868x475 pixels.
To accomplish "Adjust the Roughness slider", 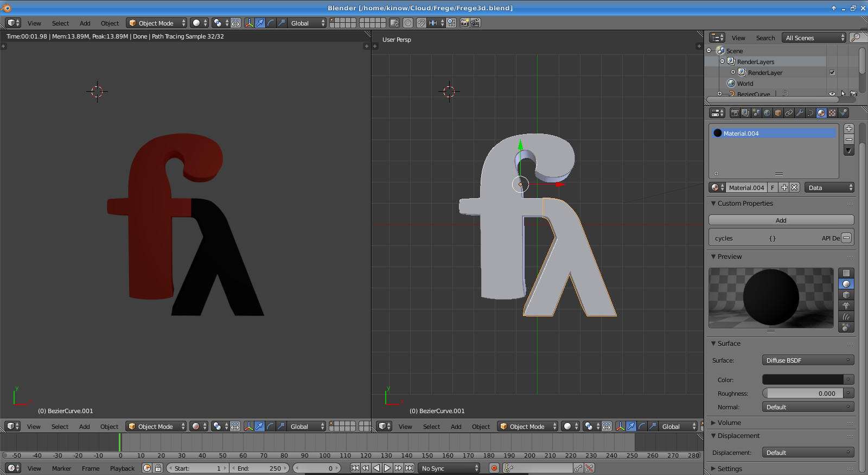I will [803, 393].
